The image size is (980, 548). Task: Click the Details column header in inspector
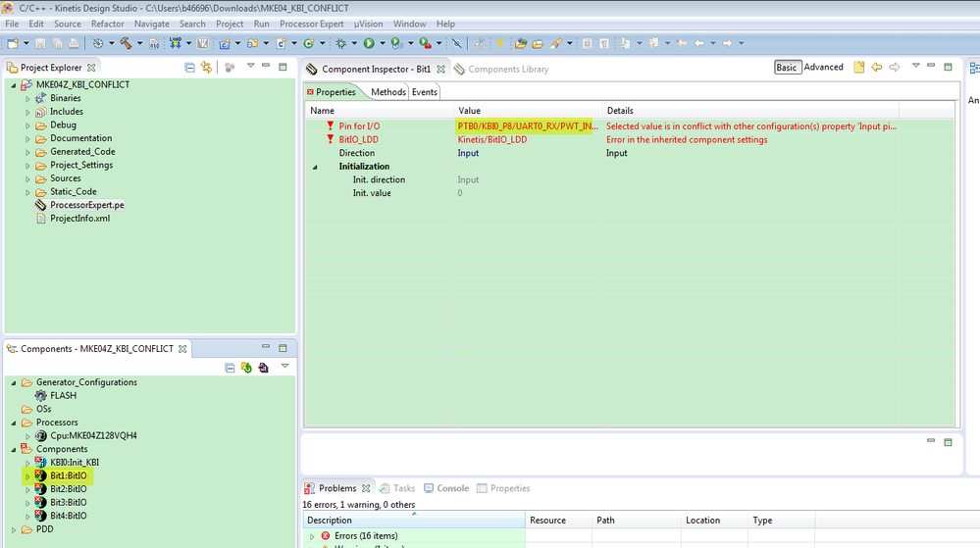pos(750,111)
